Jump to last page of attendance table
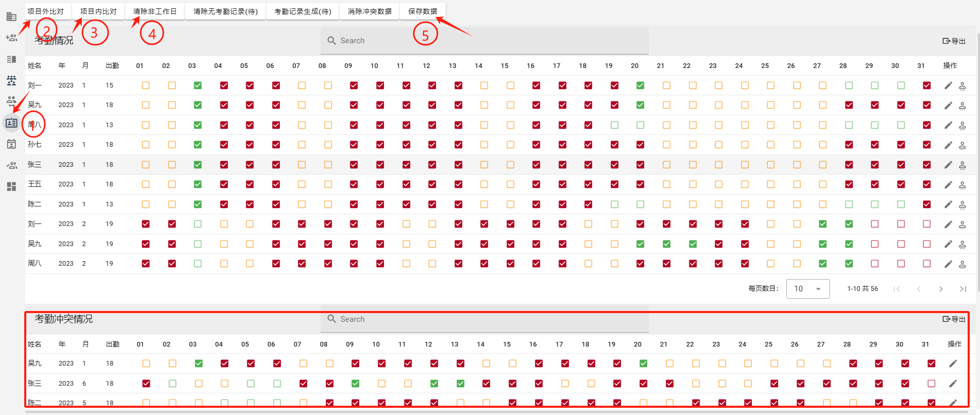Image resolution: width=980 pixels, height=415 pixels. pos(962,289)
